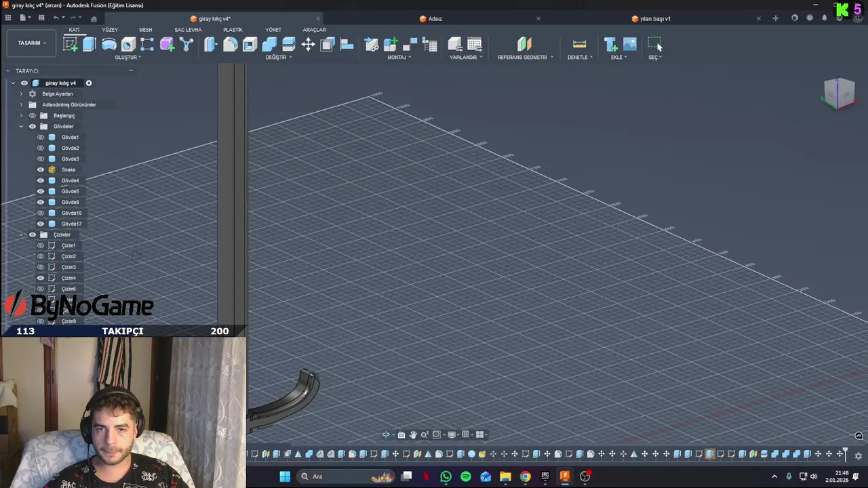Select the Split Body tool
Image resolution: width=868 pixels, height=488 pixels.
(289, 45)
